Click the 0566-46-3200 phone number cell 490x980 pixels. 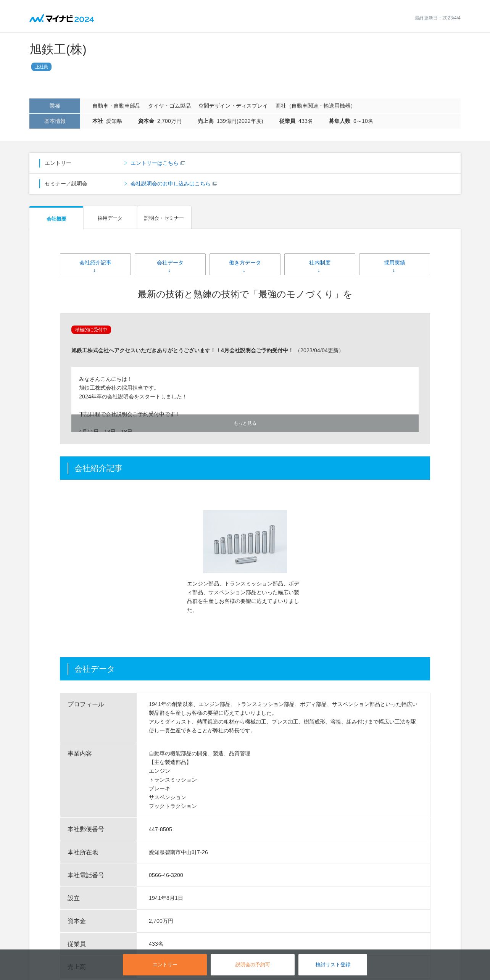(283, 875)
